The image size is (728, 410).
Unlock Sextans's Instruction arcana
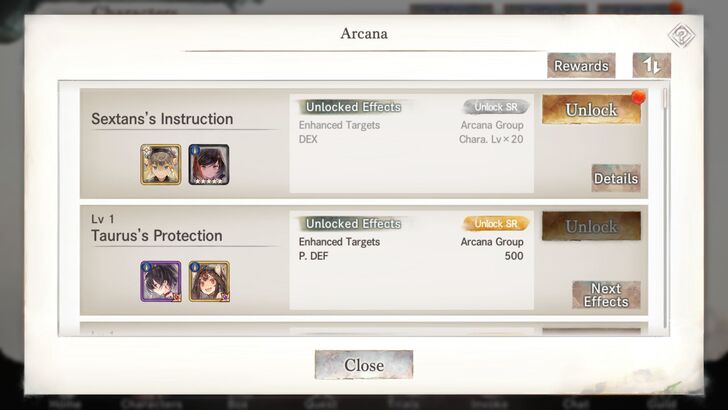591,110
